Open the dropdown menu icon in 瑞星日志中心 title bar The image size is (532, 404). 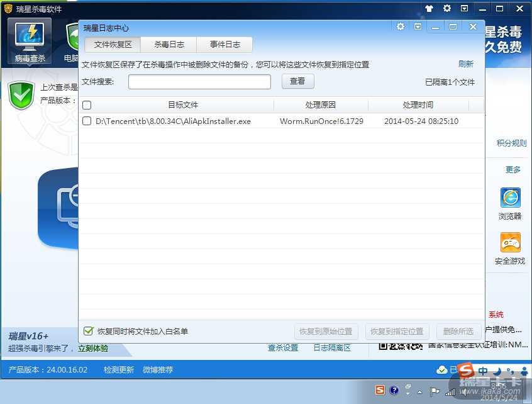click(x=418, y=26)
